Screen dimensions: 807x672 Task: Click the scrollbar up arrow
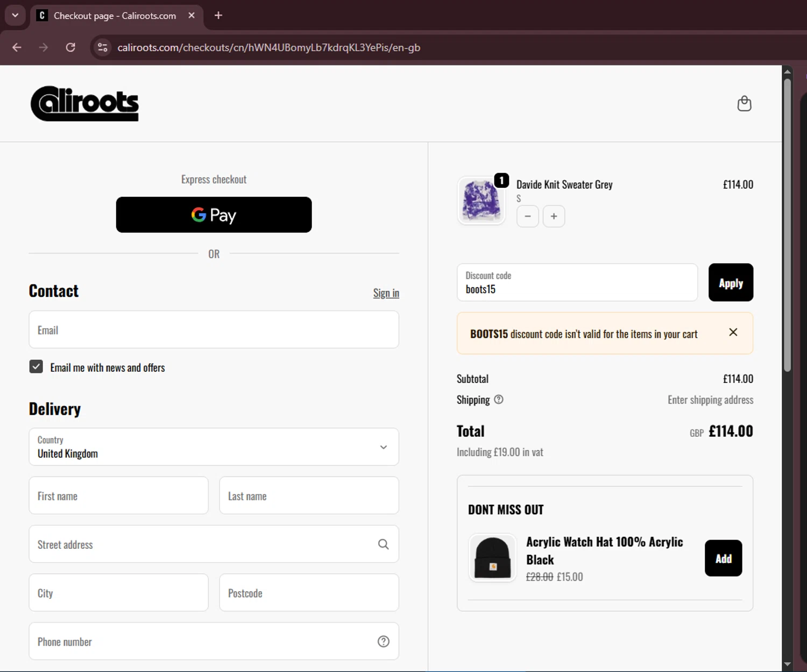point(787,71)
